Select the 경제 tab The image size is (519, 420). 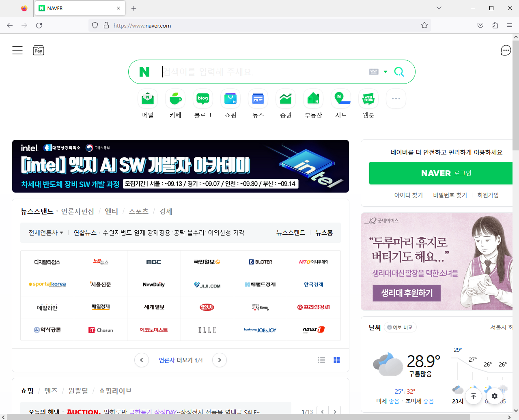click(x=166, y=211)
